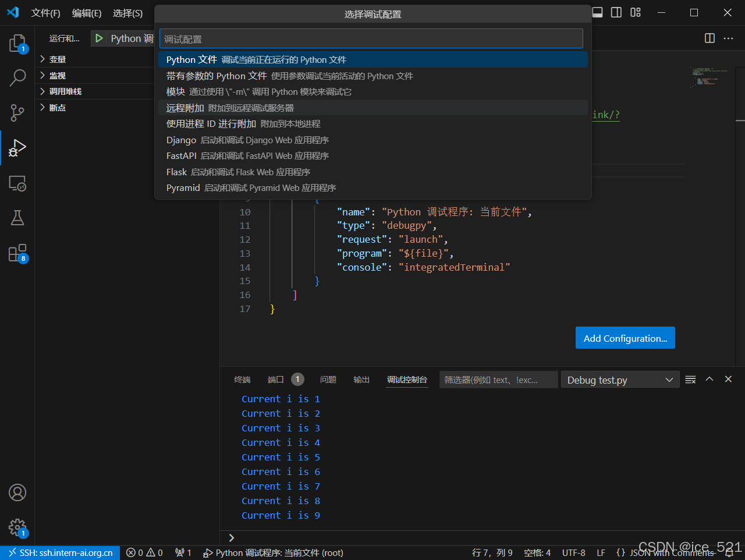Open the Remote Explorer icon

(17, 183)
